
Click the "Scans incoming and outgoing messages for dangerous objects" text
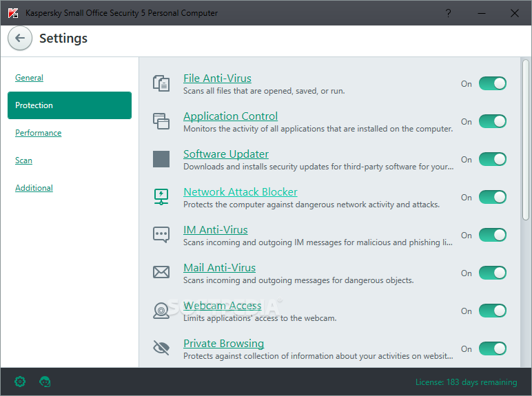click(x=298, y=280)
